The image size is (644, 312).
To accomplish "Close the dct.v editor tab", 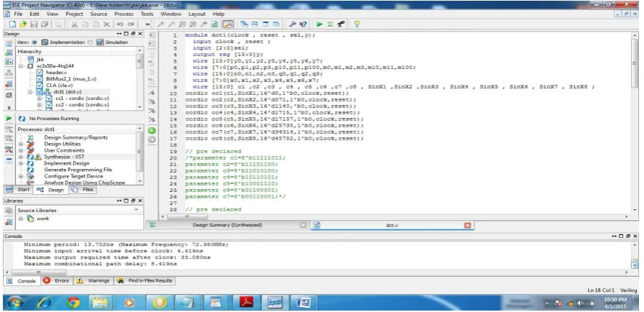I will tap(467, 225).
